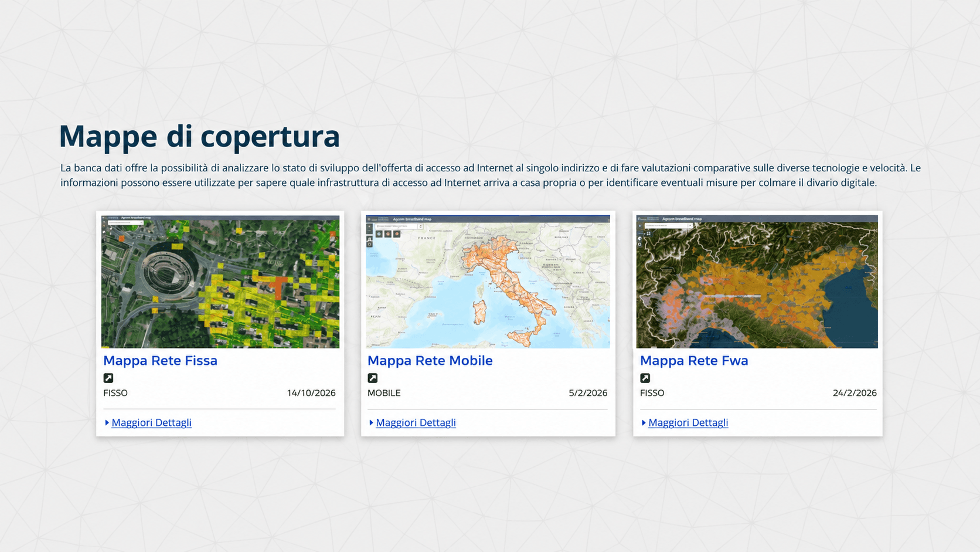Click the Mappa Rete Fwa title
Screen dimensions: 980x552
[x=694, y=360]
